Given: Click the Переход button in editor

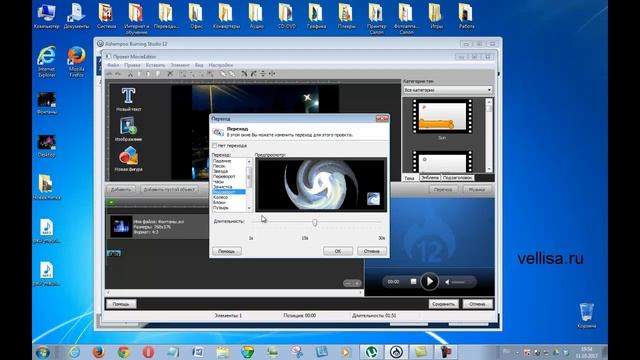Looking at the screenshot, I should 443,189.
